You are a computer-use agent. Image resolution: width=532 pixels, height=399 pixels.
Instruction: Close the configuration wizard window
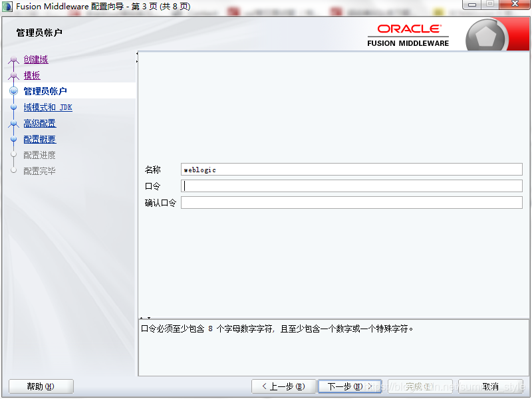(515, 5)
